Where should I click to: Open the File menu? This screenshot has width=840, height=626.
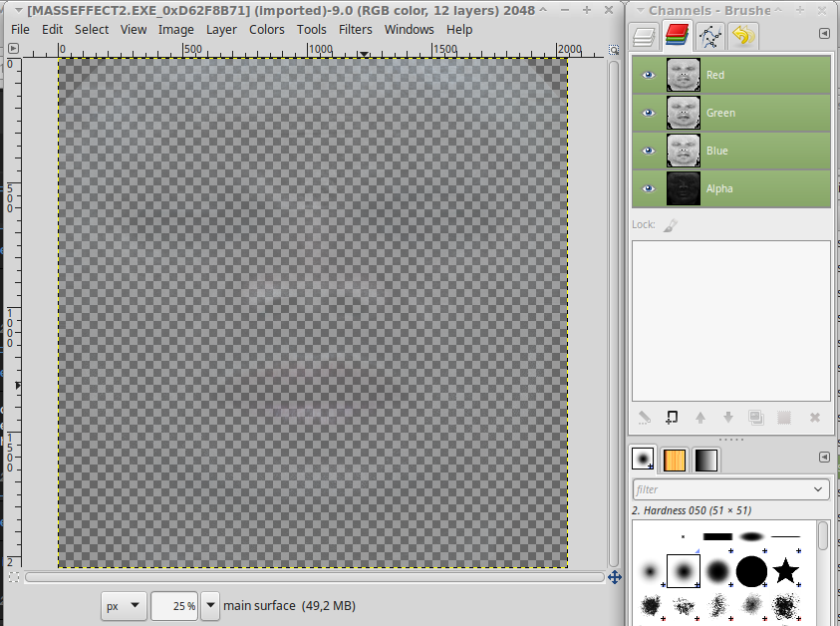pyautogui.click(x=20, y=30)
